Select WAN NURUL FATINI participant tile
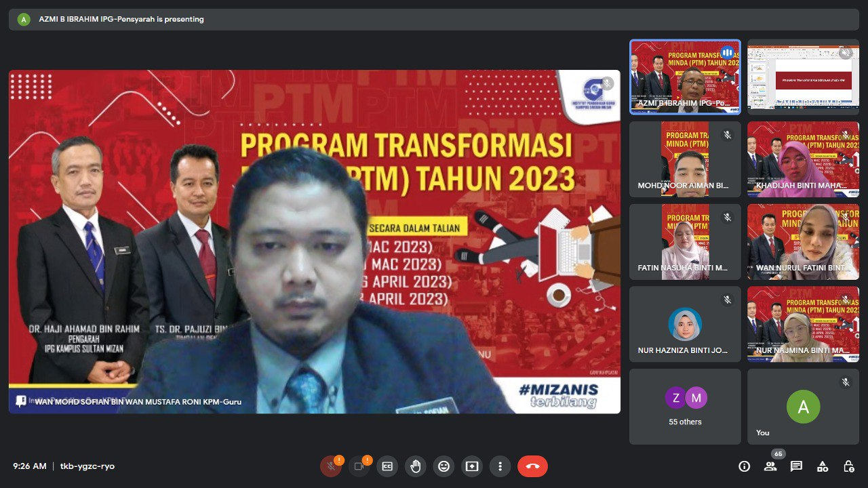Viewport: 868px width, 488px height. 803,242
